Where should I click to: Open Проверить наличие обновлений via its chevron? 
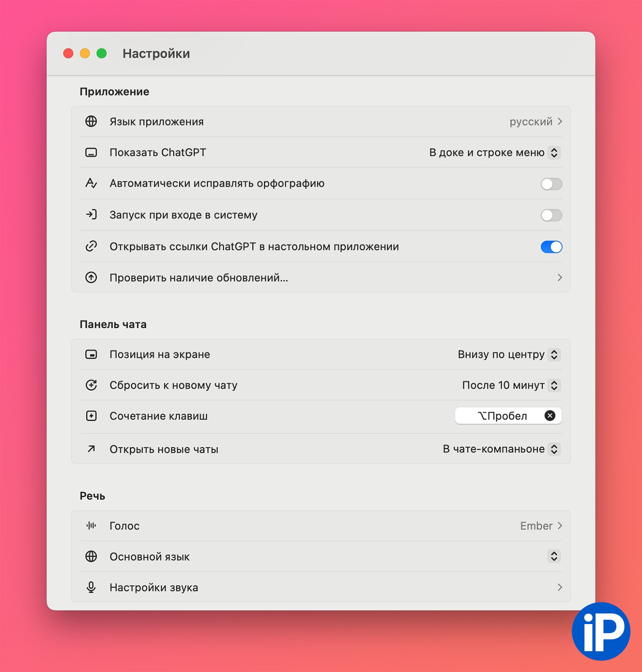click(560, 277)
